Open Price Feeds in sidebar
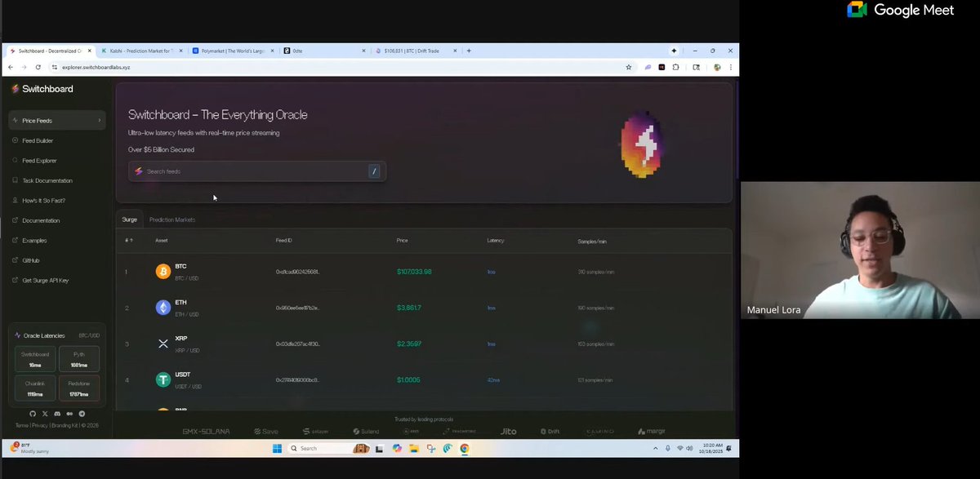This screenshot has height=479, width=980. coord(57,121)
